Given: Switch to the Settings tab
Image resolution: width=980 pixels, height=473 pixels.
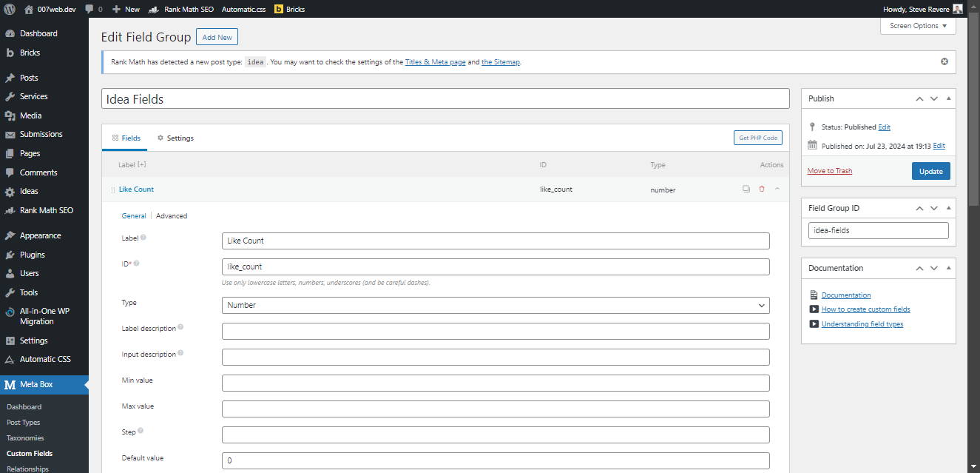Looking at the screenshot, I should [175, 138].
